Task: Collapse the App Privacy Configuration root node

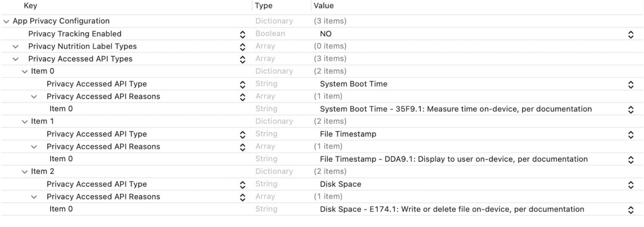Action: click(6, 21)
